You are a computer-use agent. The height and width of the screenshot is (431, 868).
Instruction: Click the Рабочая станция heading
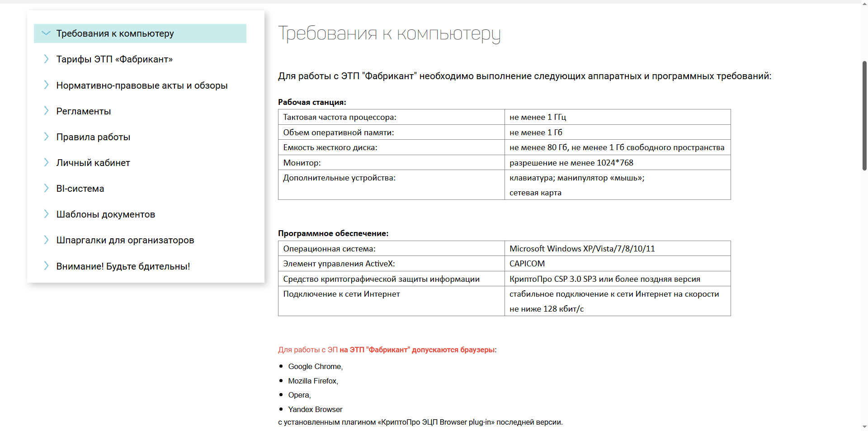pyautogui.click(x=312, y=102)
